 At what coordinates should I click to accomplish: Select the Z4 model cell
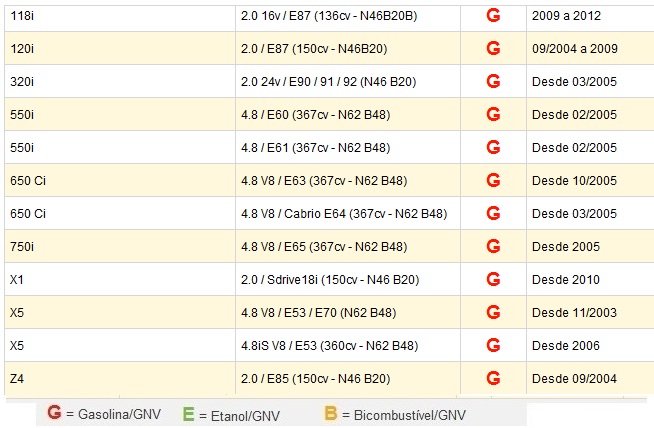tap(120, 378)
